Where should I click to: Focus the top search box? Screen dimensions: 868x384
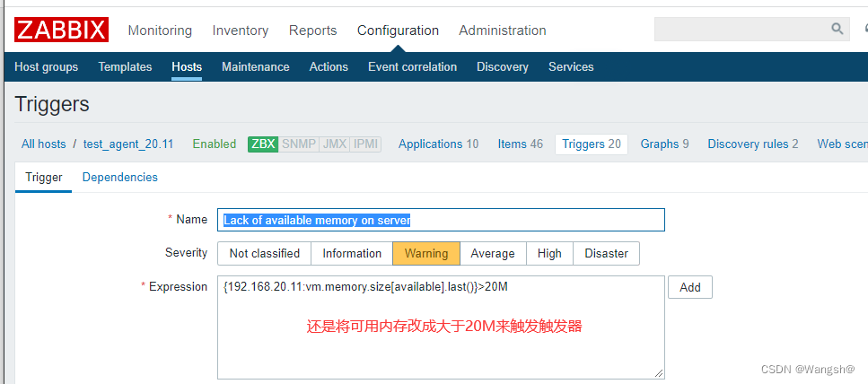coord(751,29)
